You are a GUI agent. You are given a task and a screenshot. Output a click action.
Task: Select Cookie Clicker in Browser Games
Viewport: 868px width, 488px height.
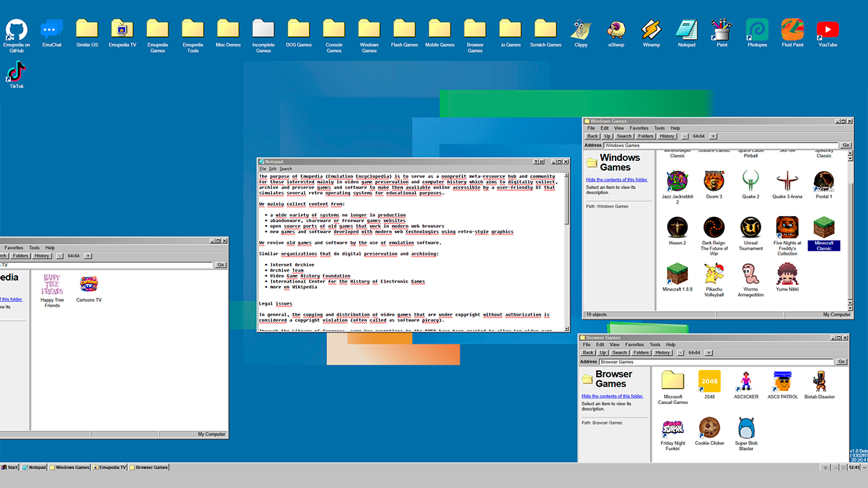click(x=709, y=431)
